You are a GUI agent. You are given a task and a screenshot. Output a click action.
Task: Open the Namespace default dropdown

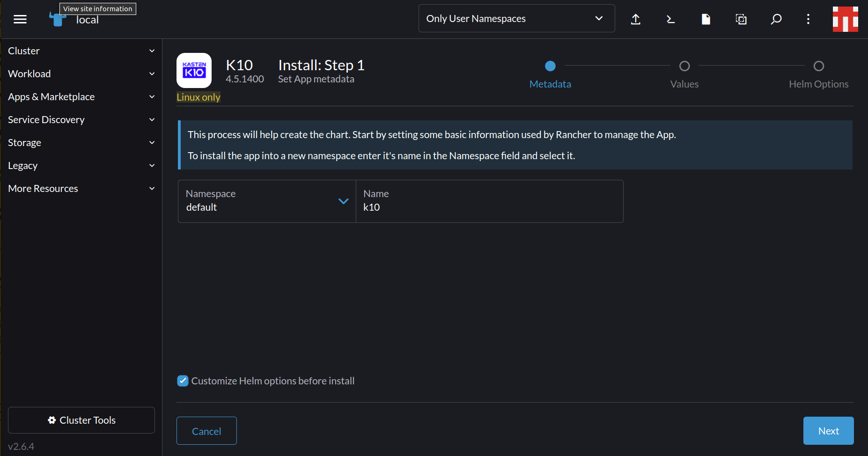click(x=267, y=201)
